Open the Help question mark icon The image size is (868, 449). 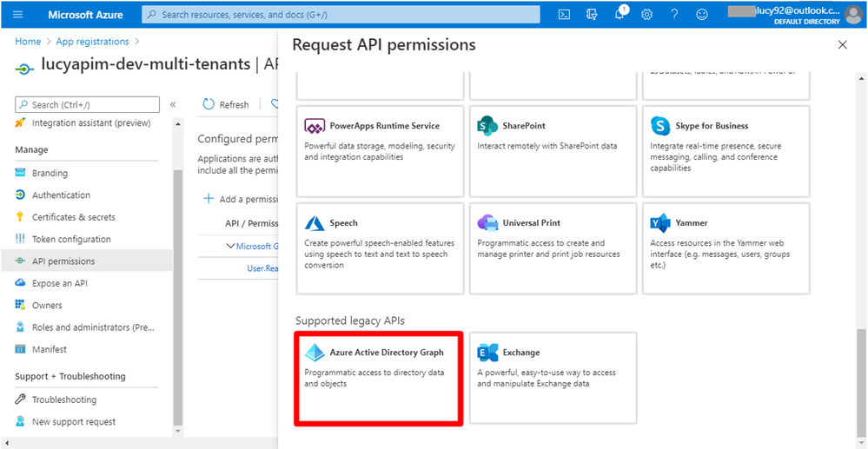click(674, 15)
